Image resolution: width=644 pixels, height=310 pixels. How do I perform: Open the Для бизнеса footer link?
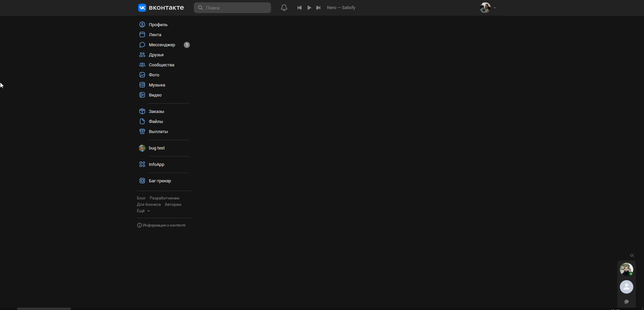point(149,204)
